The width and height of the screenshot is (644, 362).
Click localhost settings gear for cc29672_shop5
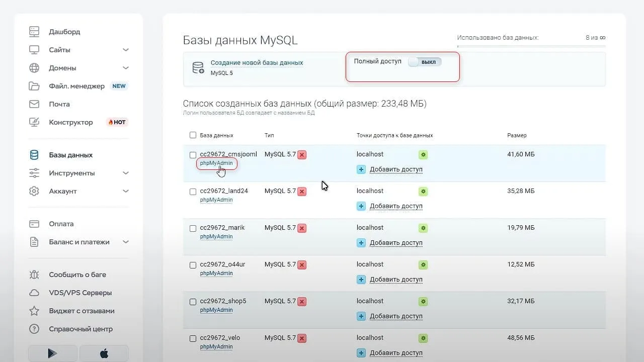(423, 302)
